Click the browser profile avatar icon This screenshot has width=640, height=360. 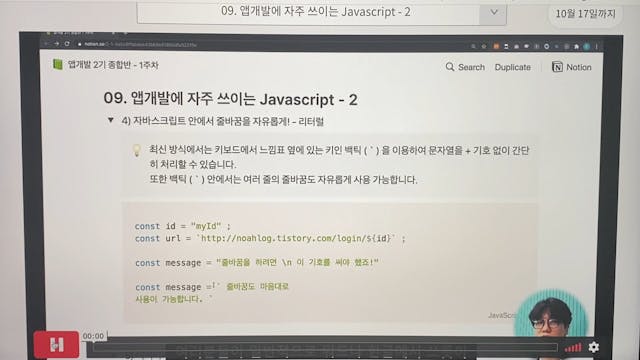click(587, 47)
